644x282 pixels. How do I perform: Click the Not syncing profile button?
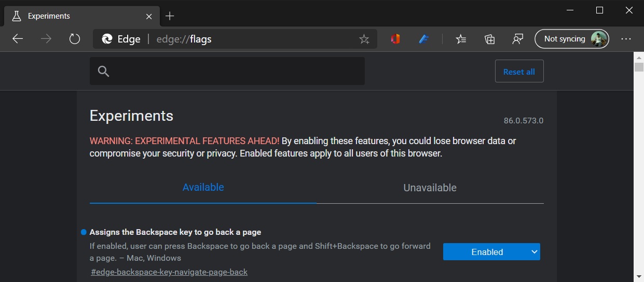click(x=572, y=39)
